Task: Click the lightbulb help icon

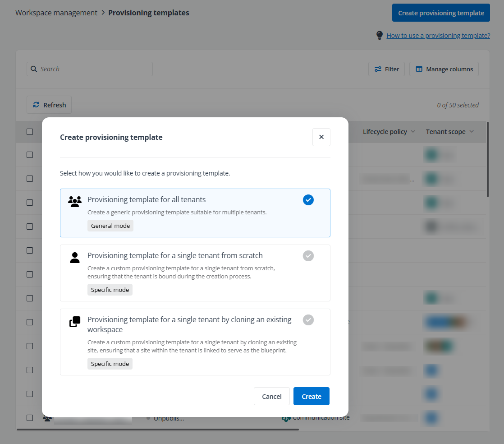Action: pyautogui.click(x=379, y=35)
